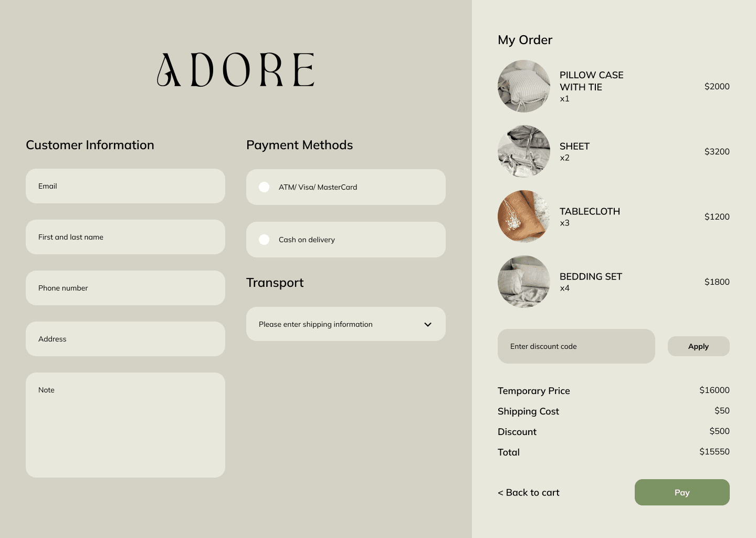
Task: Click the Note text area
Action: (x=125, y=425)
